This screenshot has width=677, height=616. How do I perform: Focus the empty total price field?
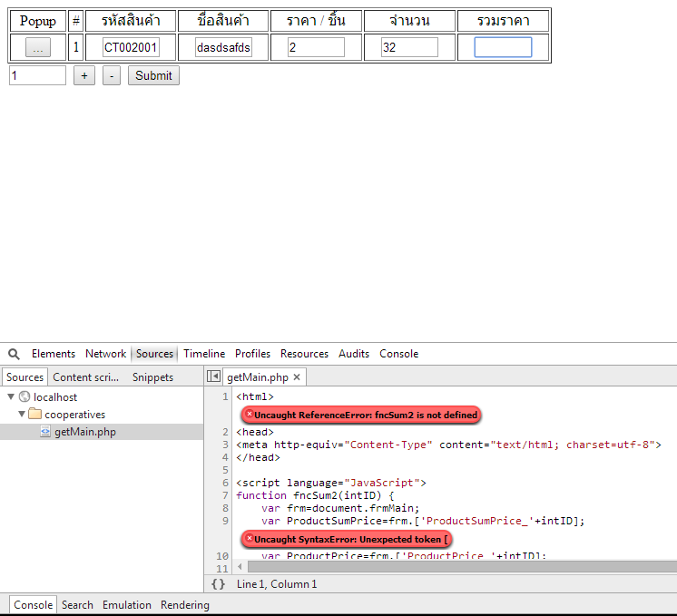(x=503, y=47)
